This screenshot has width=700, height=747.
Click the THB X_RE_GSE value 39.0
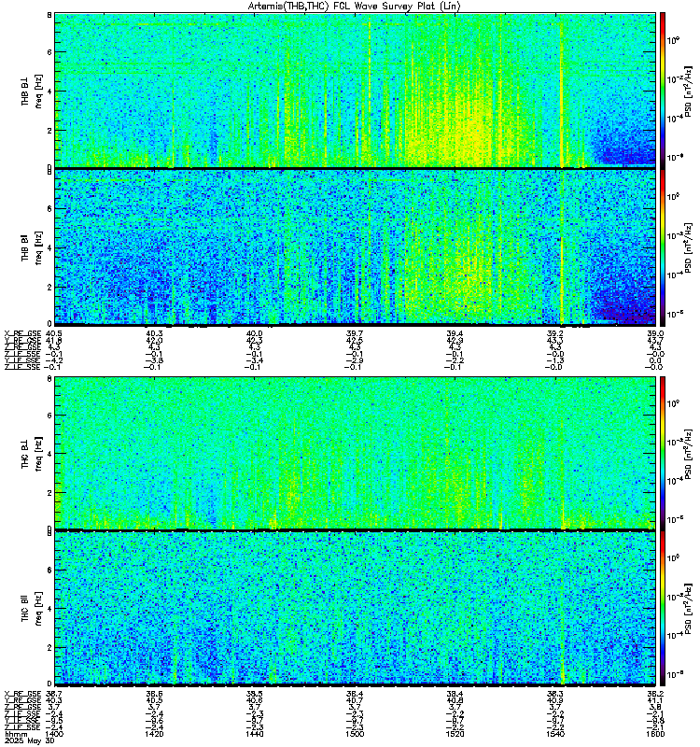pyautogui.click(x=655, y=333)
